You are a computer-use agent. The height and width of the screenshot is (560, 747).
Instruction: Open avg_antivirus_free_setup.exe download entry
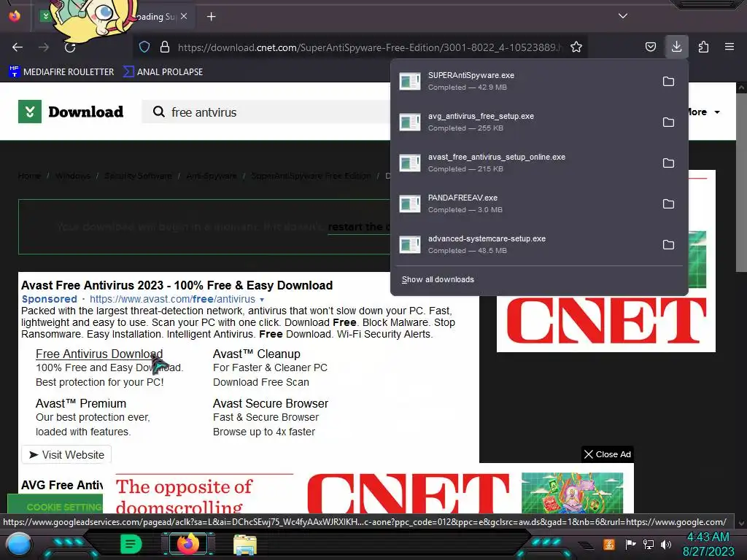[524, 122]
